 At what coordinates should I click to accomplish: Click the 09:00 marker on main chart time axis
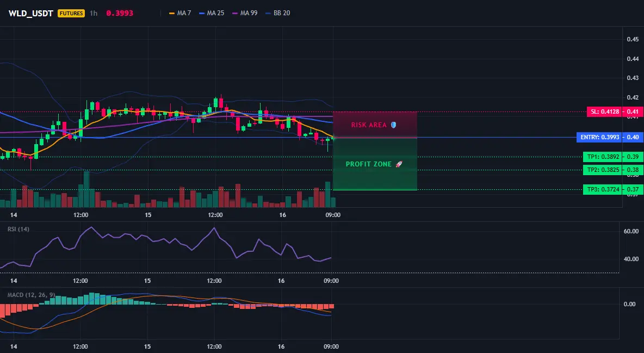pyautogui.click(x=333, y=215)
